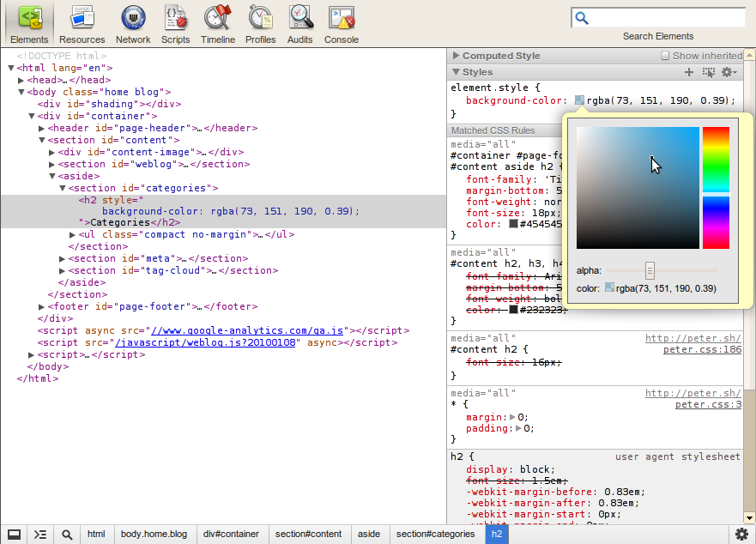Screen dimensions: 756x544
Task: Collapse the Styles section
Action: point(456,72)
